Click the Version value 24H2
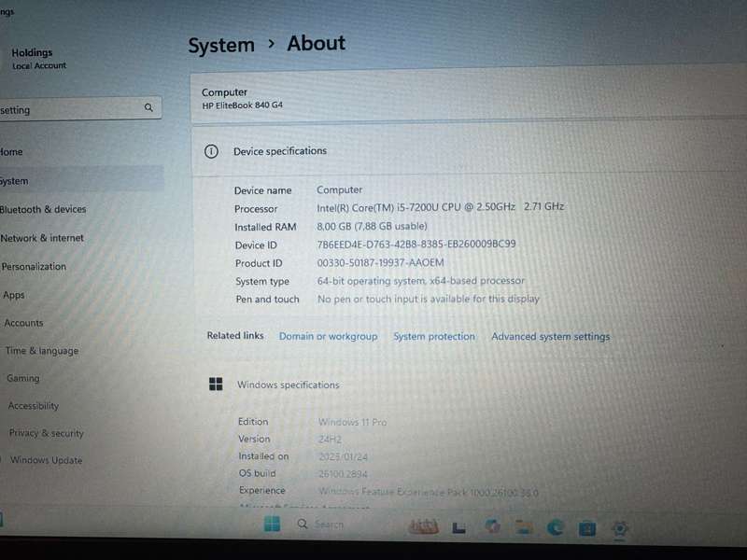The image size is (747, 560). (331, 439)
